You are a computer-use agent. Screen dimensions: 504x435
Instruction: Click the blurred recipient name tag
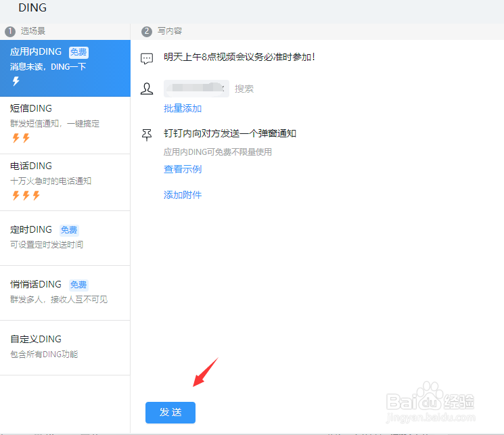[x=196, y=89]
